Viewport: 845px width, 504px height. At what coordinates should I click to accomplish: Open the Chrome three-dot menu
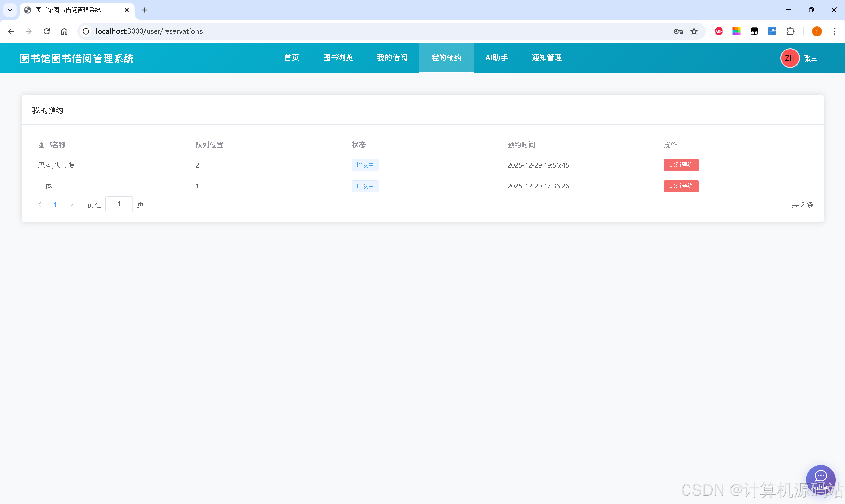tap(834, 31)
